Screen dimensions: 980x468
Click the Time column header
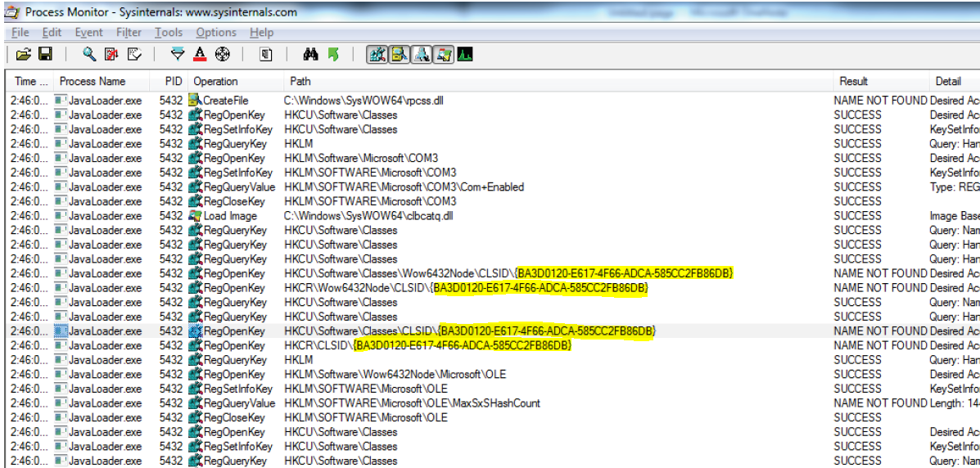pyautogui.click(x=30, y=81)
